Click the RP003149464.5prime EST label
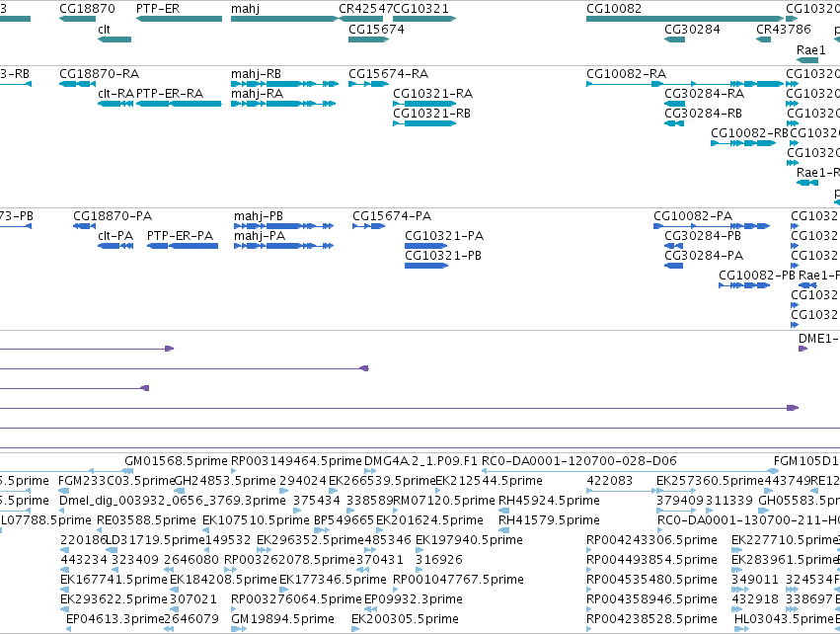 tap(296, 461)
